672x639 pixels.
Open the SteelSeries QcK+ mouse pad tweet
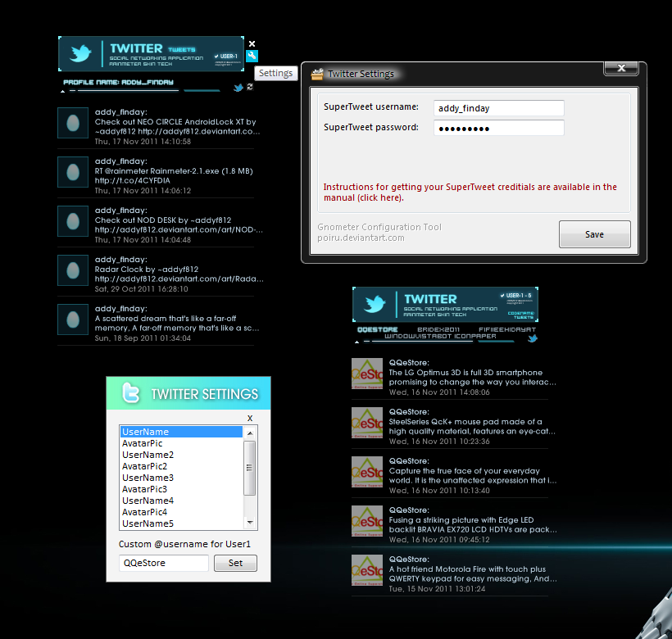[x=472, y=427]
